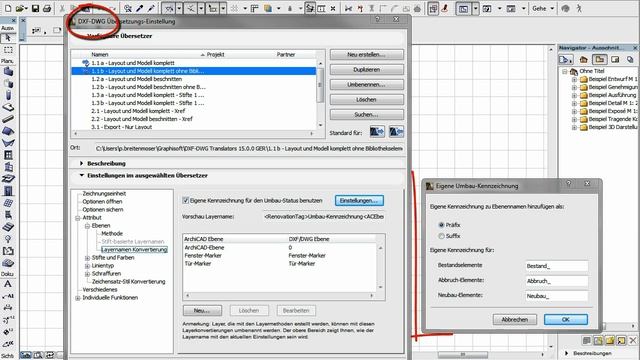This screenshot has width=640, height=360.
Task: Expand 'Beispiel Entwurf M 1' in Navigator
Action: (x=574, y=79)
